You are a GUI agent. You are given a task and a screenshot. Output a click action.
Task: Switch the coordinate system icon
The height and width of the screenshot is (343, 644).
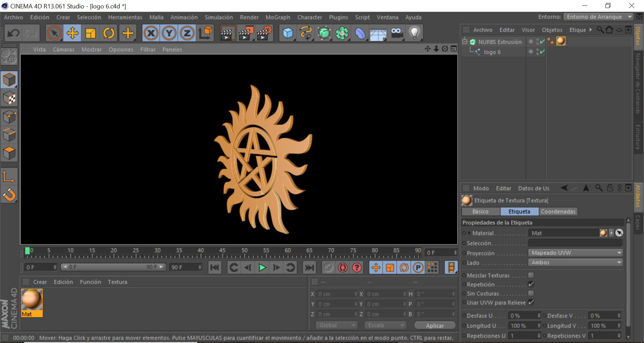click(x=205, y=33)
